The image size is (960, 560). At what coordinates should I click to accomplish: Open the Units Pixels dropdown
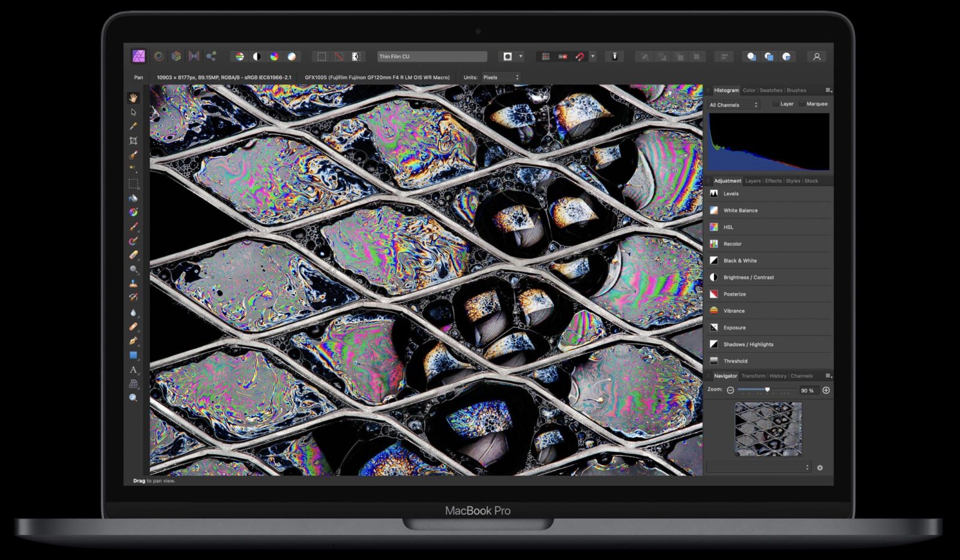tap(501, 77)
